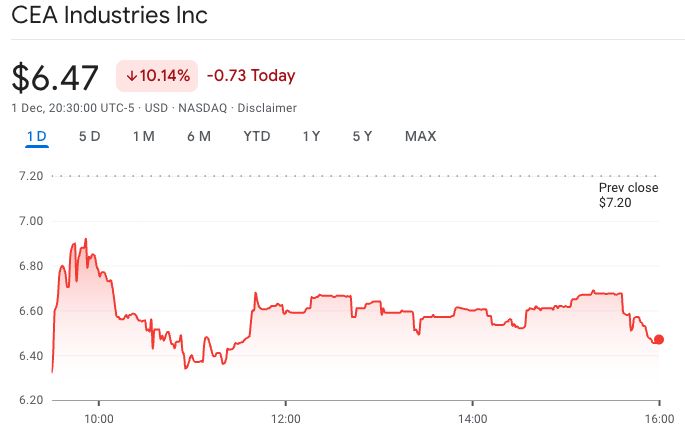Select the YTD range tab
The image size is (685, 436).
pos(257,137)
